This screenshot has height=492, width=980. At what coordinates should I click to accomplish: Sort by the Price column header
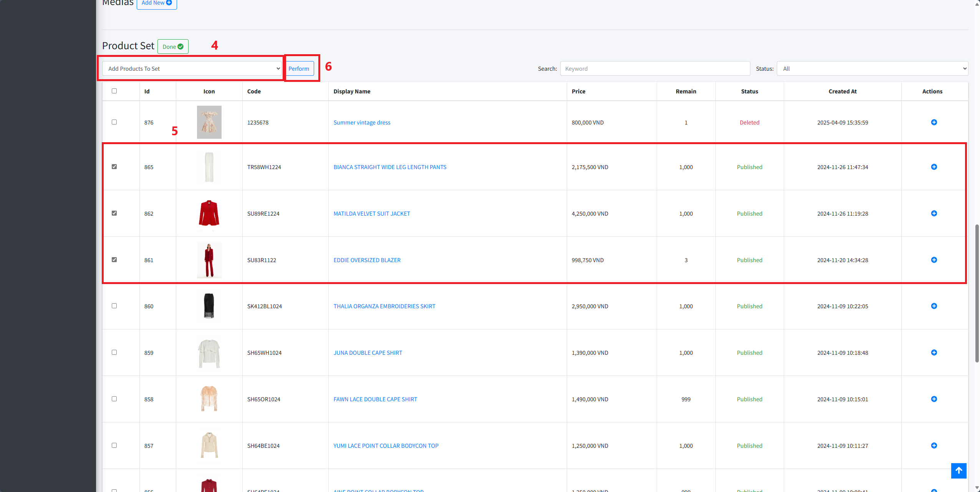(x=578, y=91)
